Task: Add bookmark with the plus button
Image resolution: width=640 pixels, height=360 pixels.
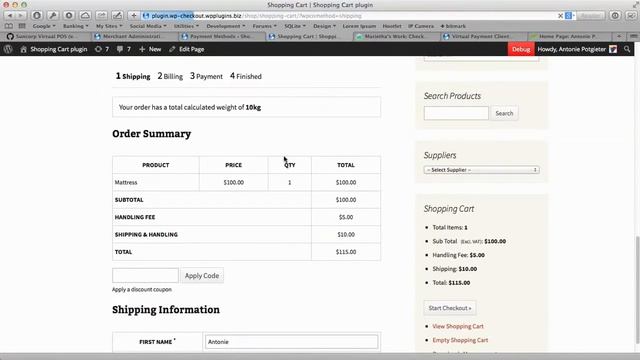Action: (133, 16)
